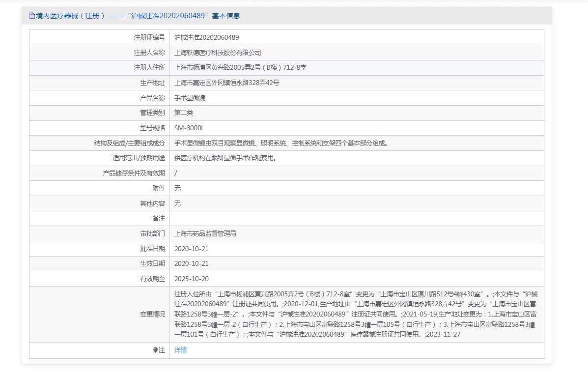Select the product name 手术显微镜

(x=190, y=98)
